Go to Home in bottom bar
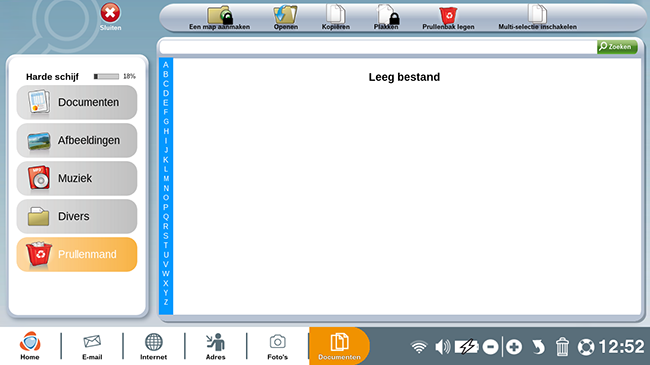The width and height of the screenshot is (650, 365). (x=30, y=346)
